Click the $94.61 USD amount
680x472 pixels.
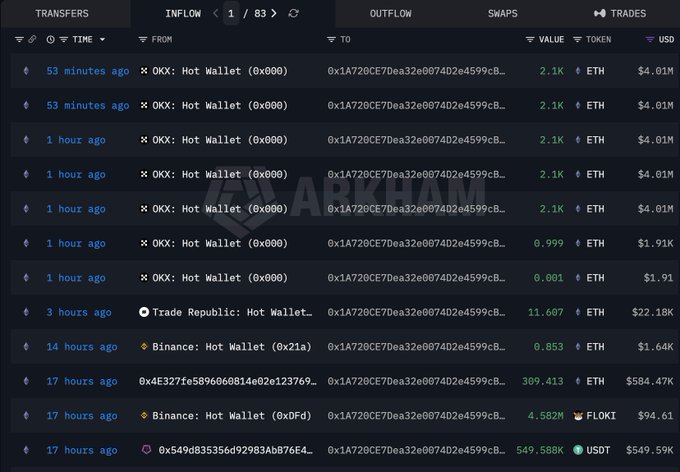[656, 416]
